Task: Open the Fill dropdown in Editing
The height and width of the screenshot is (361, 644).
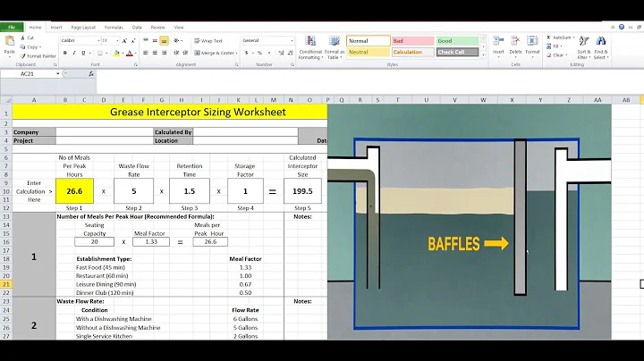Action: click(554, 46)
